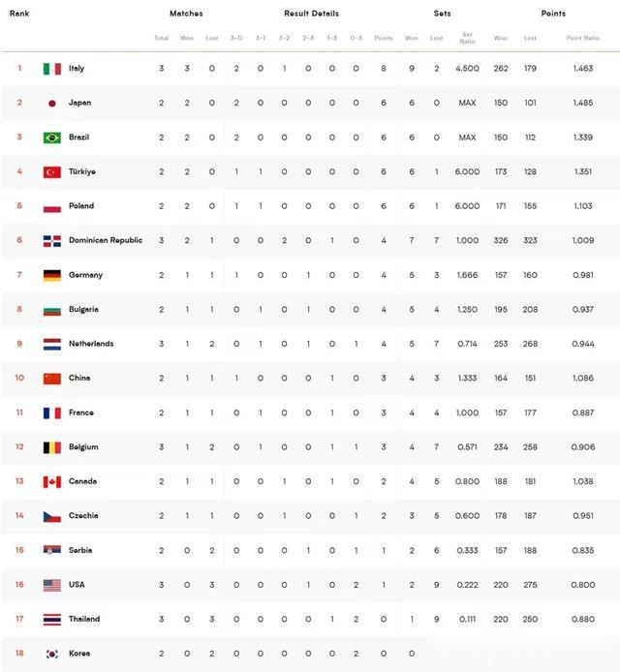
Task: Click the USA flag icon
Action: (x=52, y=585)
